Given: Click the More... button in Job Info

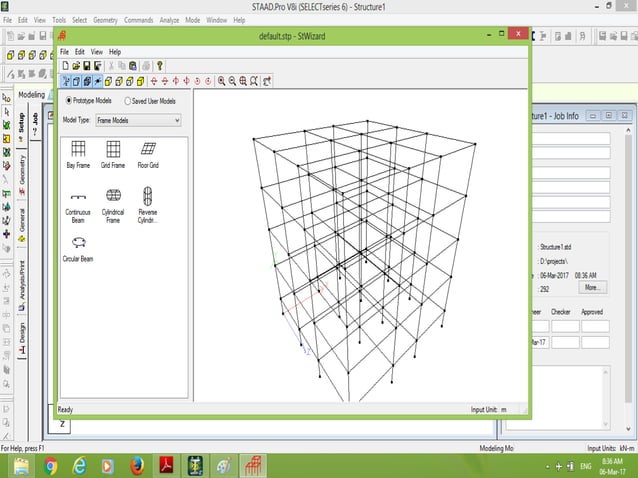Looking at the screenshot, I should click(593, 287).
